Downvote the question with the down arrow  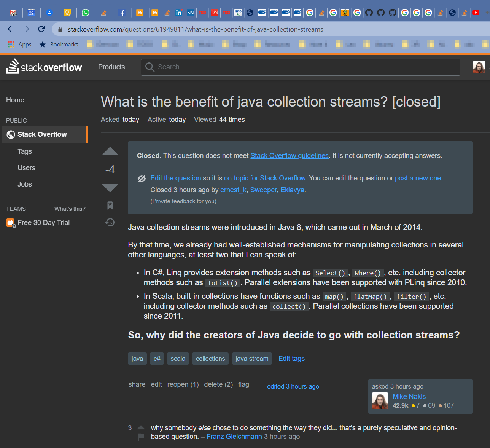(110, 188)
